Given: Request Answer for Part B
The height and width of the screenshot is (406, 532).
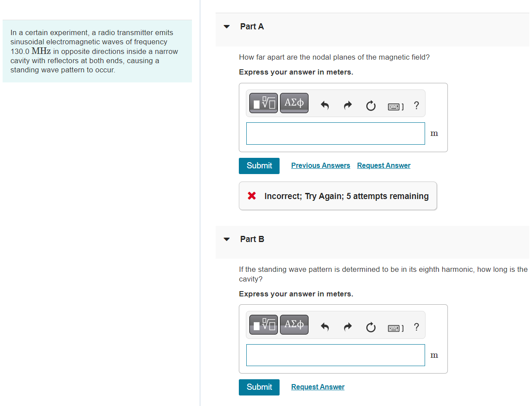Looking at the screenshot, I should 318,387.
